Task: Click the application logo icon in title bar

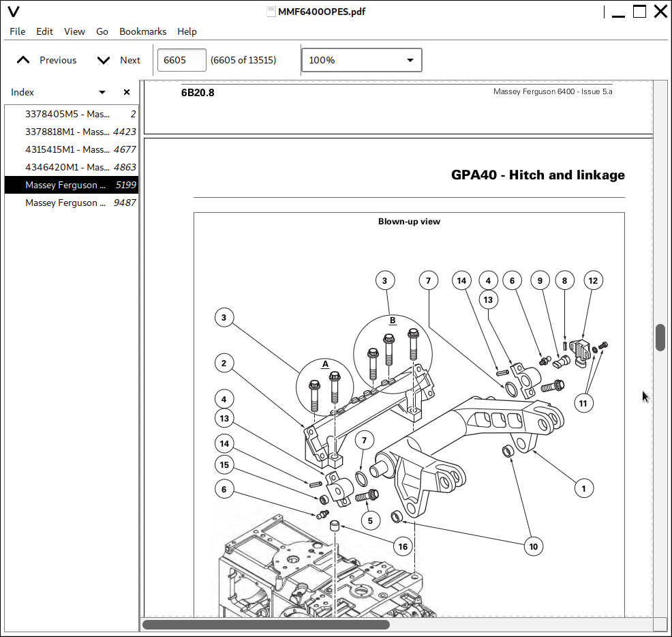Action: [x=13, y=12]
